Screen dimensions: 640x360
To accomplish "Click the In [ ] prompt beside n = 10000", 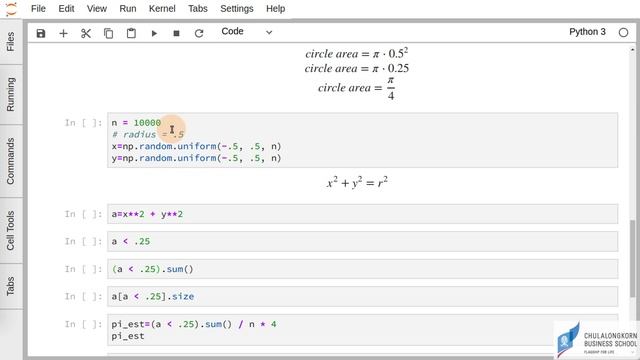I will (x=83, y=122).
